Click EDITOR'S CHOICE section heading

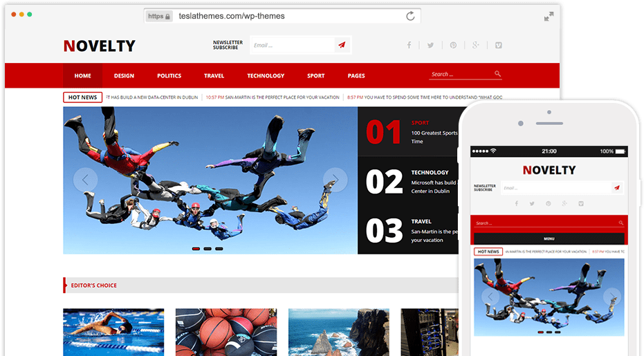tap(93, 285)
